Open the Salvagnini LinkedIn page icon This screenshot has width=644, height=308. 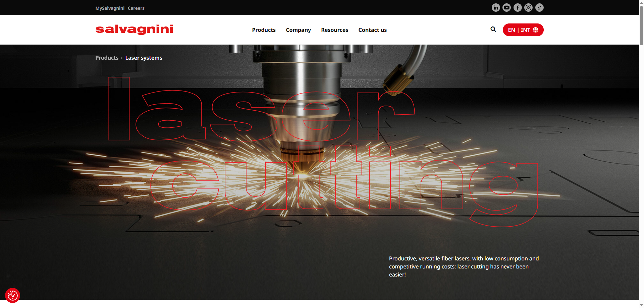496,8
